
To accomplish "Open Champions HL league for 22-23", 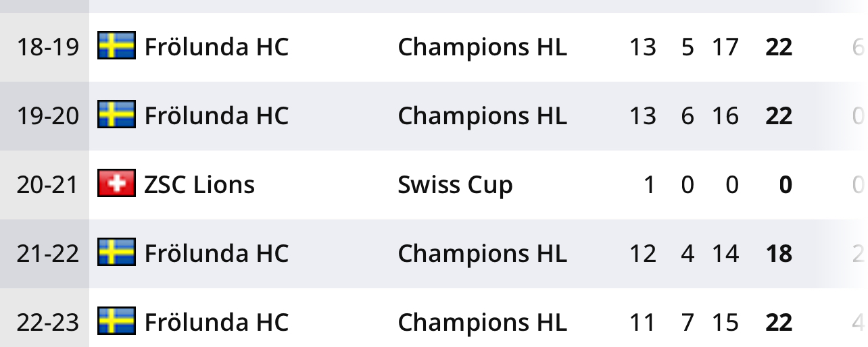I will tap(482, 323).
